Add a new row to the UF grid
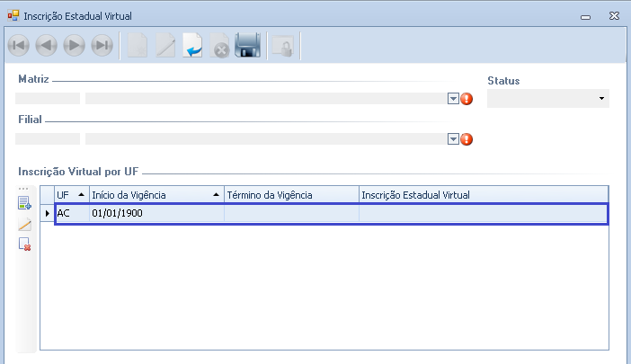 [24, 203]
